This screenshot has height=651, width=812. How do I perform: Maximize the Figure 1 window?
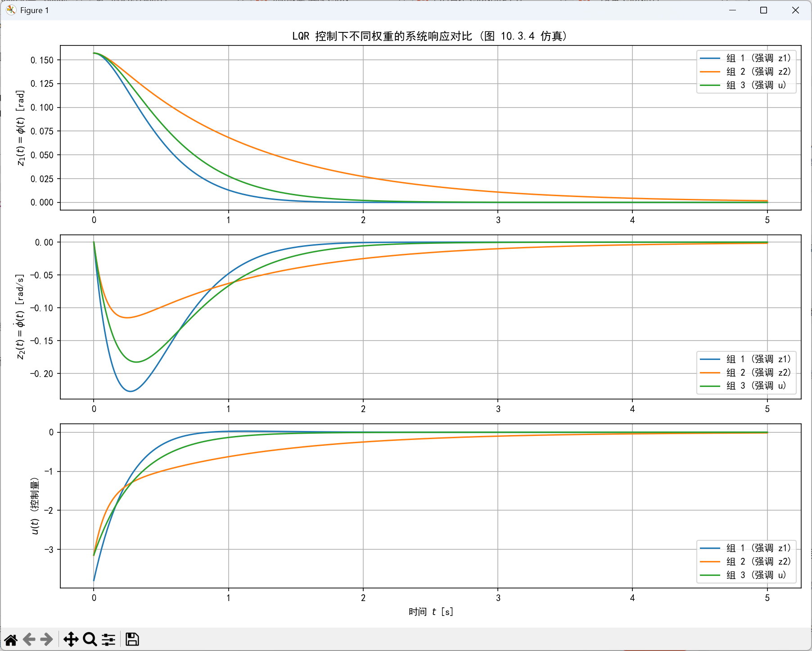click(764, 10)
